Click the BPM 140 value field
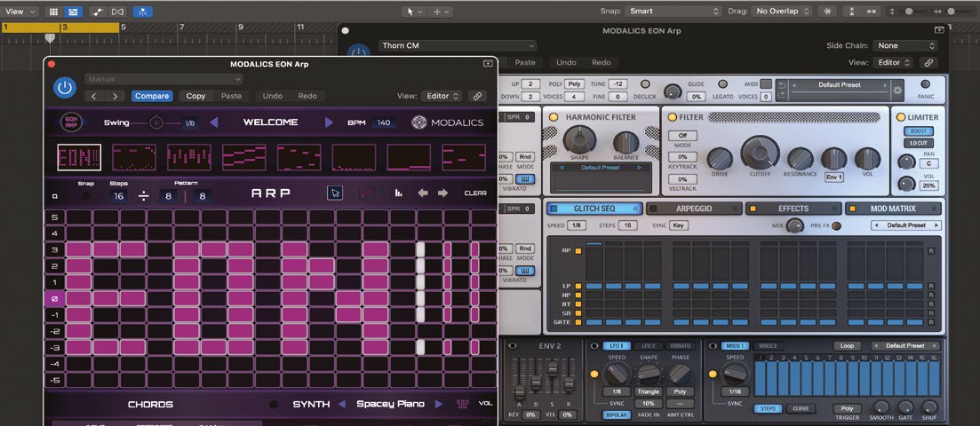980x426 pixels. click(x=384, y=123)
